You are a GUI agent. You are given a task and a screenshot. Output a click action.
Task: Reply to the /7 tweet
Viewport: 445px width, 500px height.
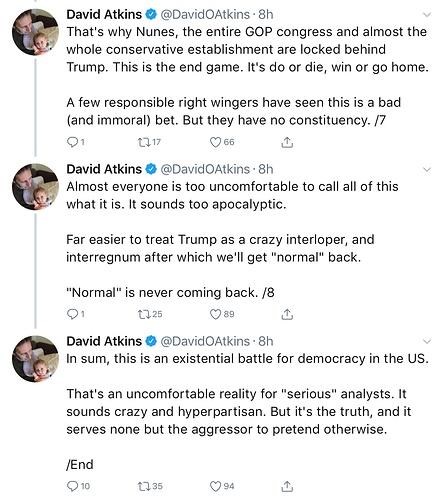(72, 142)
